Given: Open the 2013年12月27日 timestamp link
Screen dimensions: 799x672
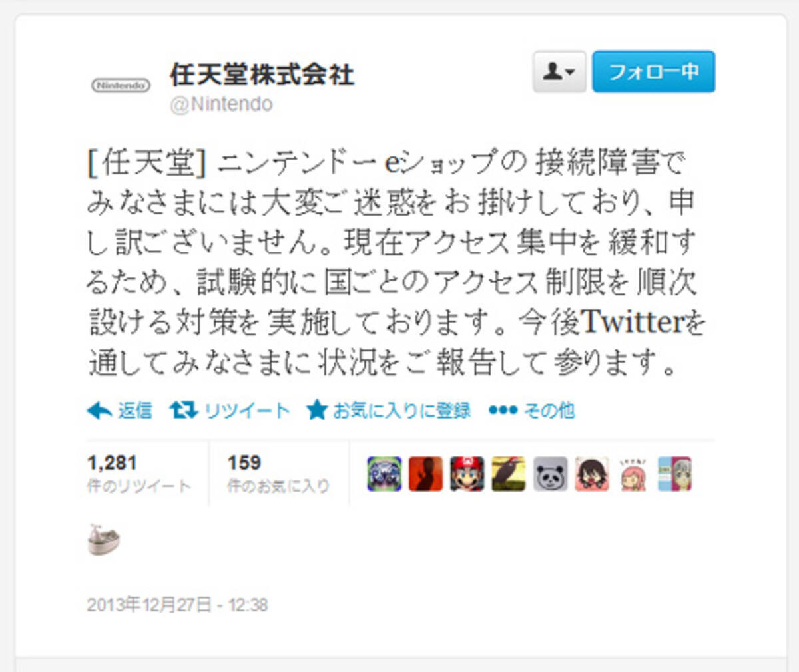Looking at the screenshot, I should 177,605.
